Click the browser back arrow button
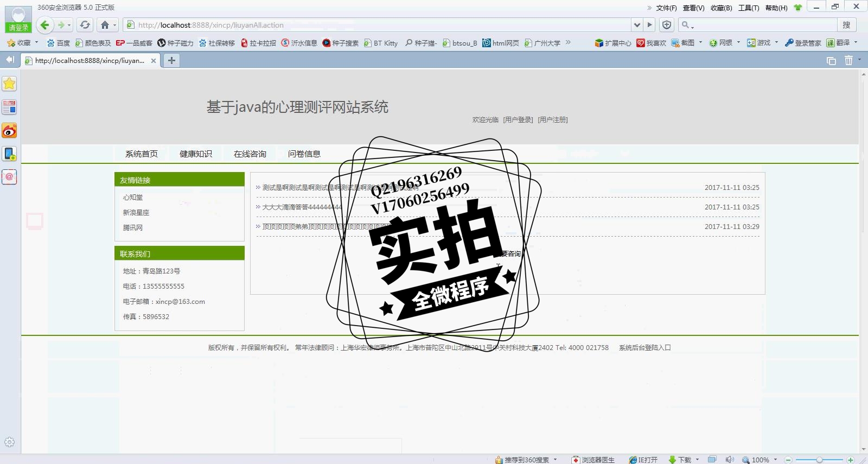 click(x=45, y=25)
